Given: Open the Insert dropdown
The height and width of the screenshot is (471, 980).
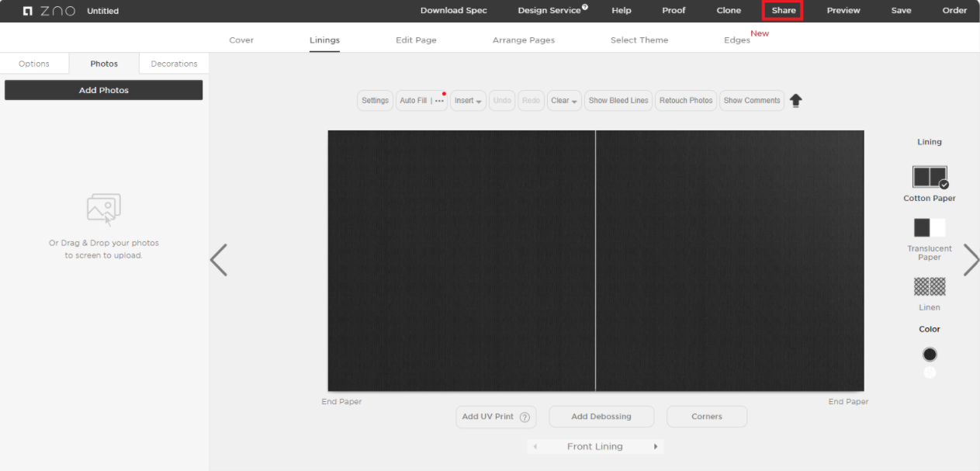Looking at the screenshot, I should click(x=469, y=100).
